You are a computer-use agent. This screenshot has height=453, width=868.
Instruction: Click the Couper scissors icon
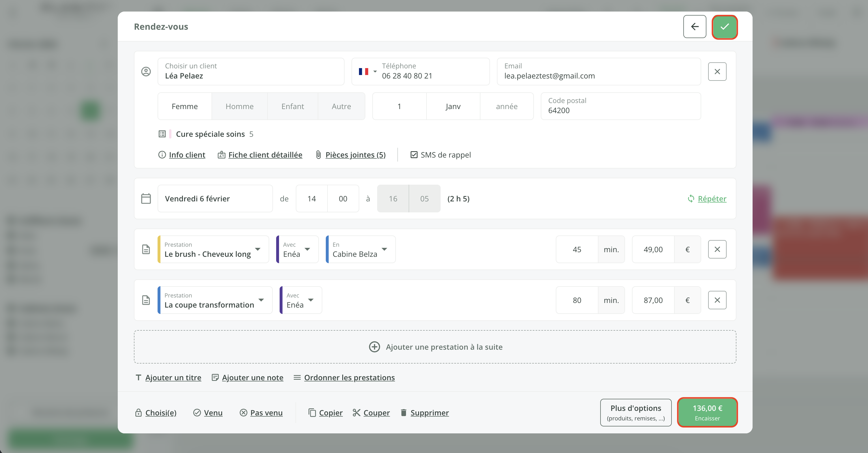tap(356, 413)
